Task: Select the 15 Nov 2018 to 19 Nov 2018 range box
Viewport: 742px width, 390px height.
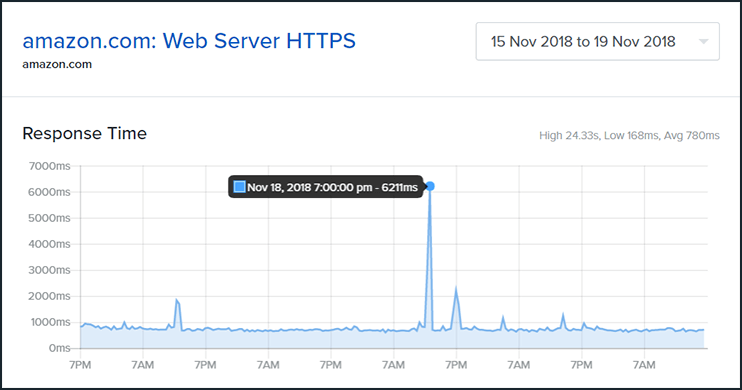Action: [597, 42]
